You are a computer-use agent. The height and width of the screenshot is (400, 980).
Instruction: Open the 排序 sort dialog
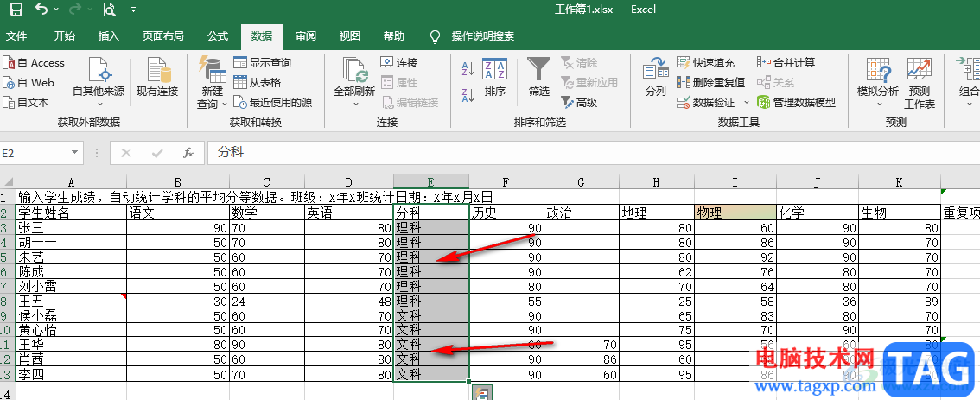(495, 78)
